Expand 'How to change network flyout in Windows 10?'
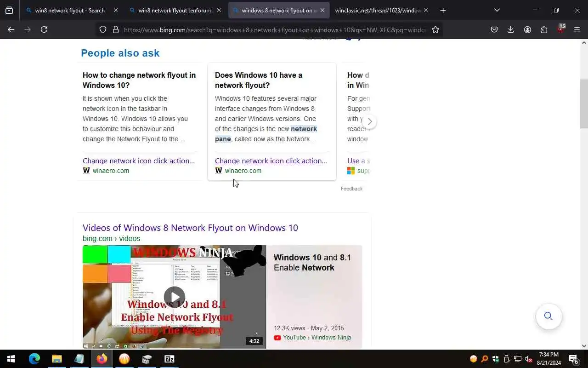Image resolution: width=588 pixels, height=368 pixels. (x=139, y=80)
